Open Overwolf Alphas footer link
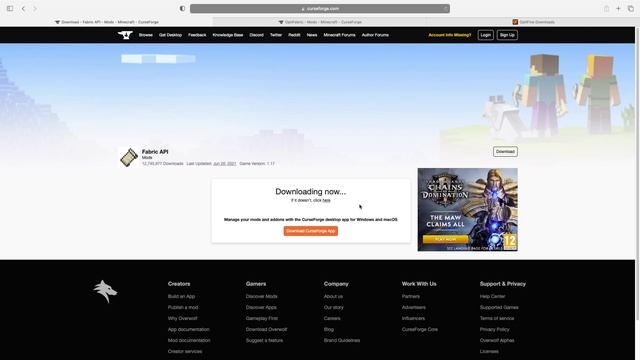Viewport: 640px width, 360px height. click(497, 340)
